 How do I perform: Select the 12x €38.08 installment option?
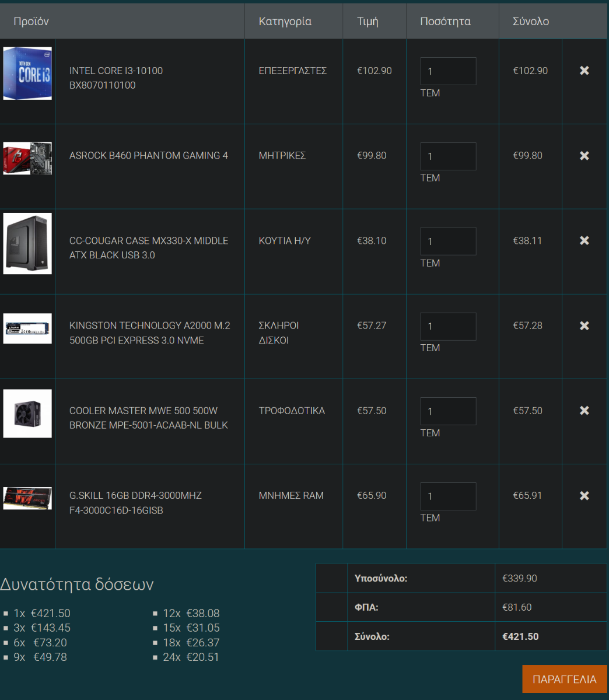(191, 613)
